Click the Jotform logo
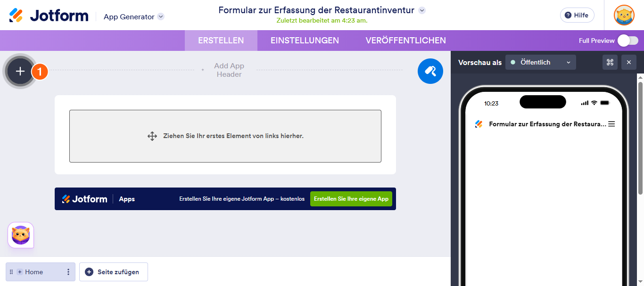The image size is (644, 286). click(49, 16)
